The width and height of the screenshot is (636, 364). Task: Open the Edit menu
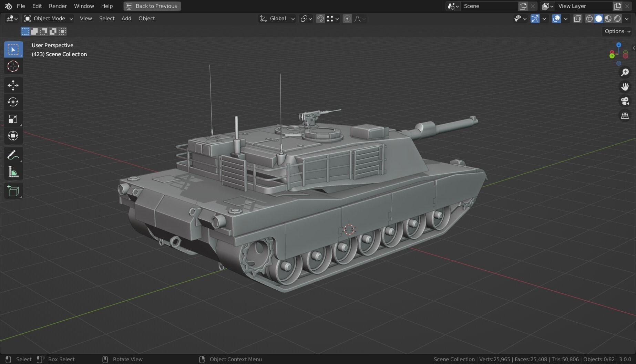pyautogui.click(x=37, y=6)
